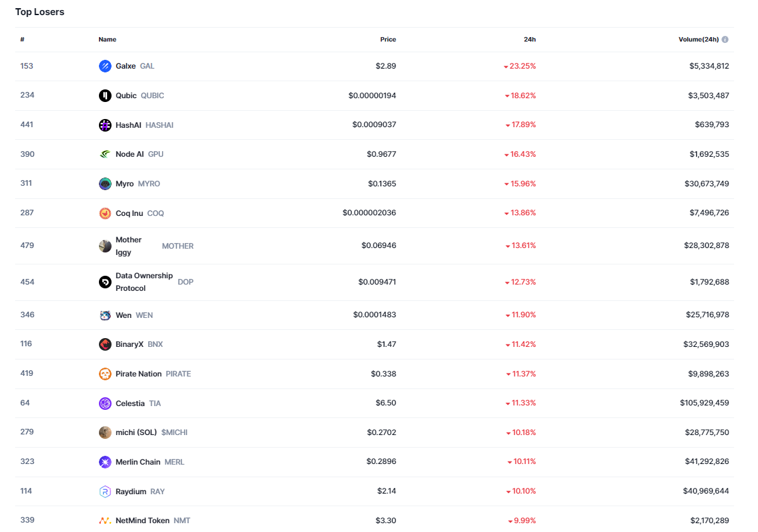Screen dimensions: 758x532
Task: Click the Pirate Nation skull icon
Action: pos(105,374)
